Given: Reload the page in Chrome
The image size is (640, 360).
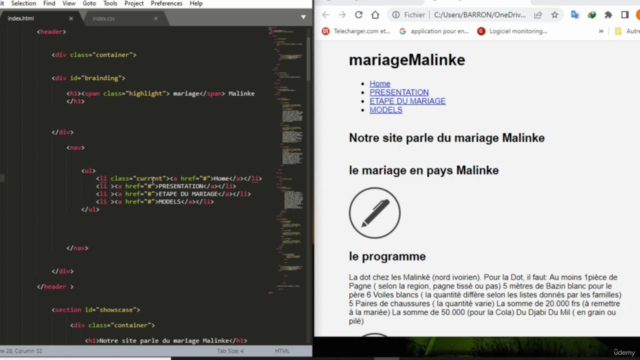Looking at the screenshot, I should coord(359,15).
